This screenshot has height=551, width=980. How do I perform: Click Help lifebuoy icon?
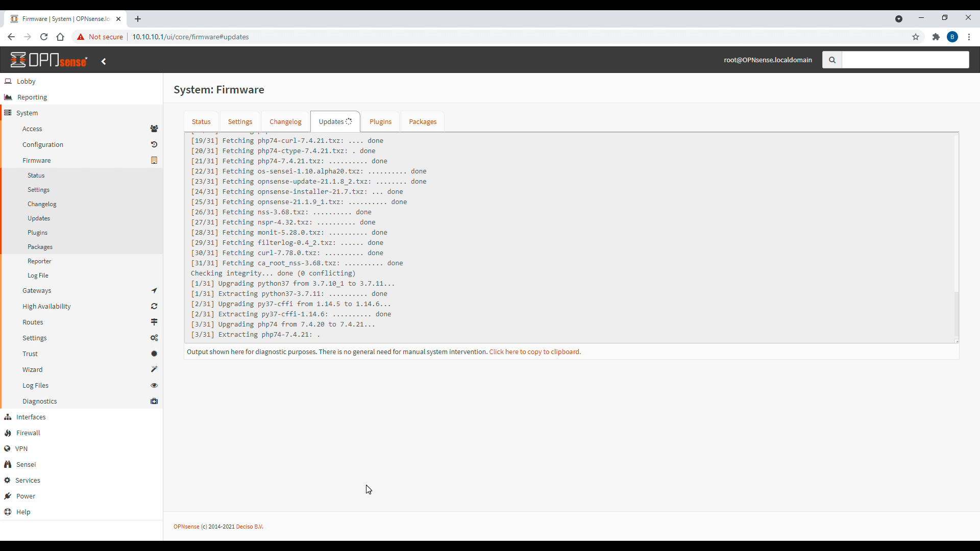tap(8, 512)
